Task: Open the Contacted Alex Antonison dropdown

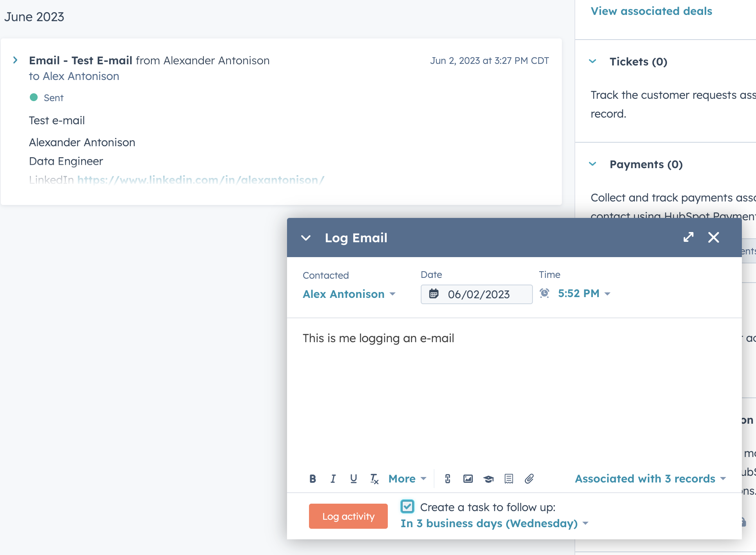Action: click(349, 294)
